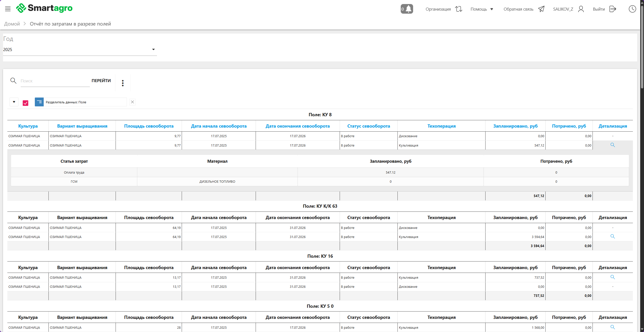Expand the small arrow filter dropdown
This screenshot has height=332, width=644.
pos(14,102)
